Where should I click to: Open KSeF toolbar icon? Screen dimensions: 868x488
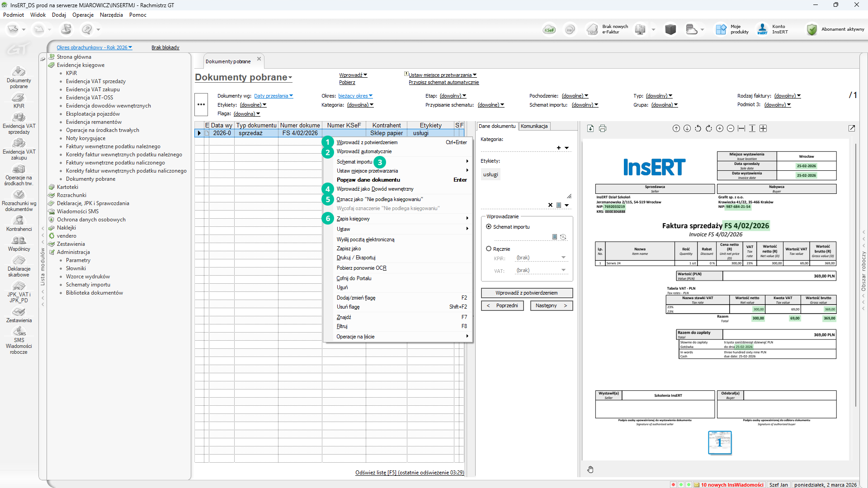point(549,30)
